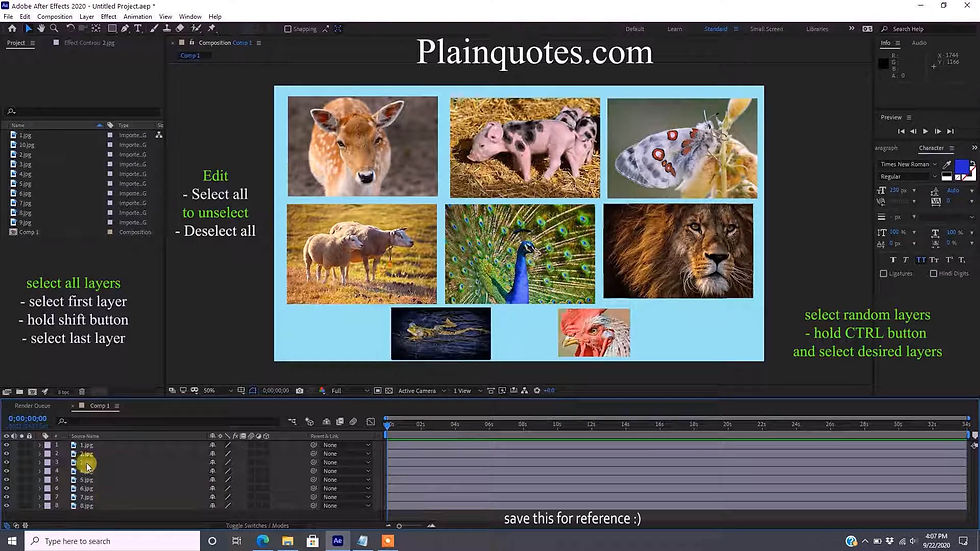980x551 pixels.
Task: Switch to the Libraries workspace
Action: pos(817,29)
